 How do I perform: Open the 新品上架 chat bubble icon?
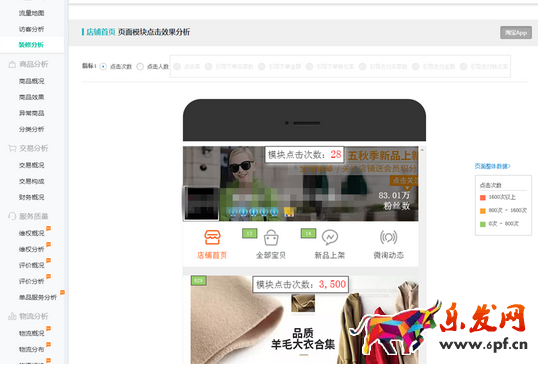click(x=330, y=237)
